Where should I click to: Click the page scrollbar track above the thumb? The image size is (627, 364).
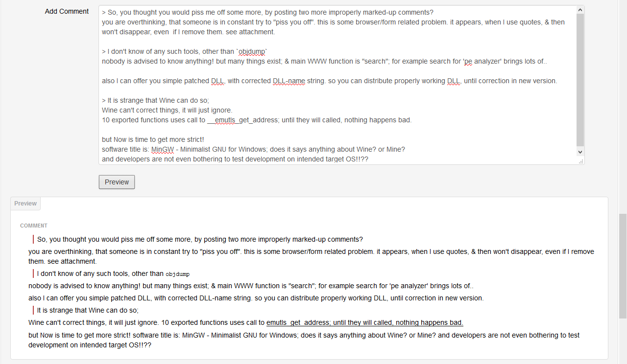pos(623,107)
